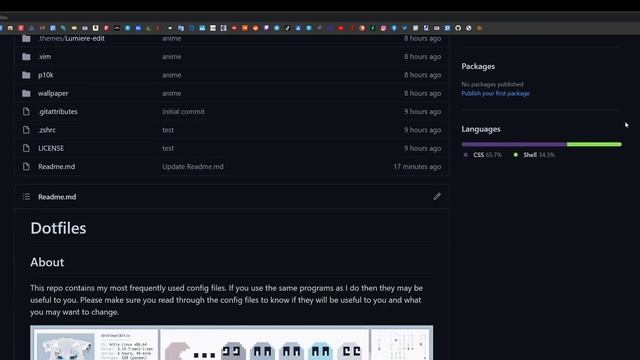The height and width of the screenshot is (360, 640).
Task: Click folder icon beside .vim
Action: (x=26, y=56)
